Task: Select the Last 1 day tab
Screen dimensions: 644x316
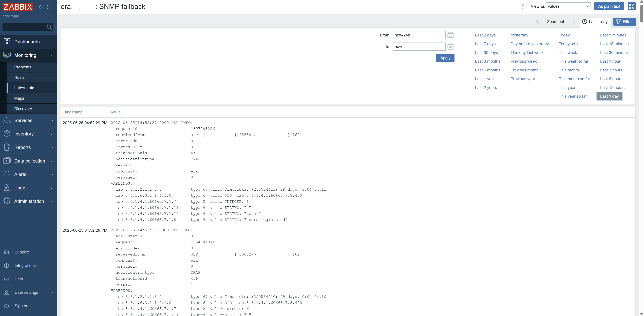Action: [595, 22]
